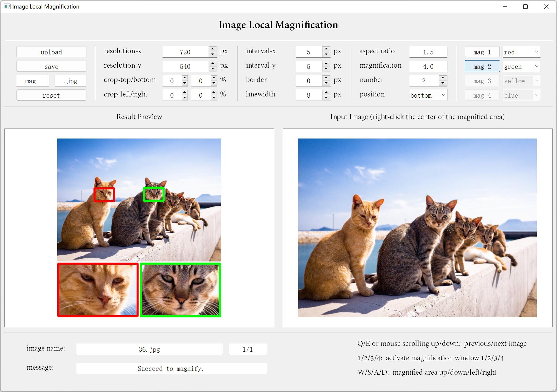Screen dimensions: 557x392
Task: Open the position dropdown showing bottom
Action: click(x=428, y=95)
